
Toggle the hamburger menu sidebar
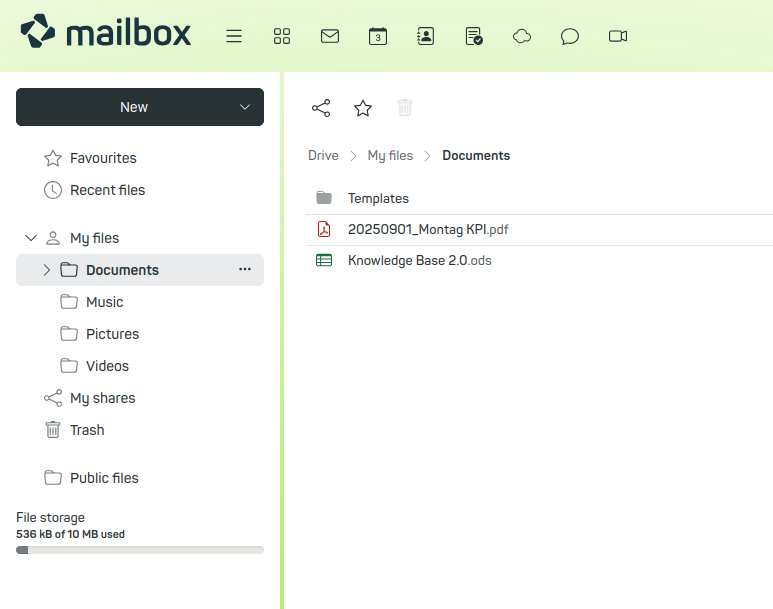234,36
